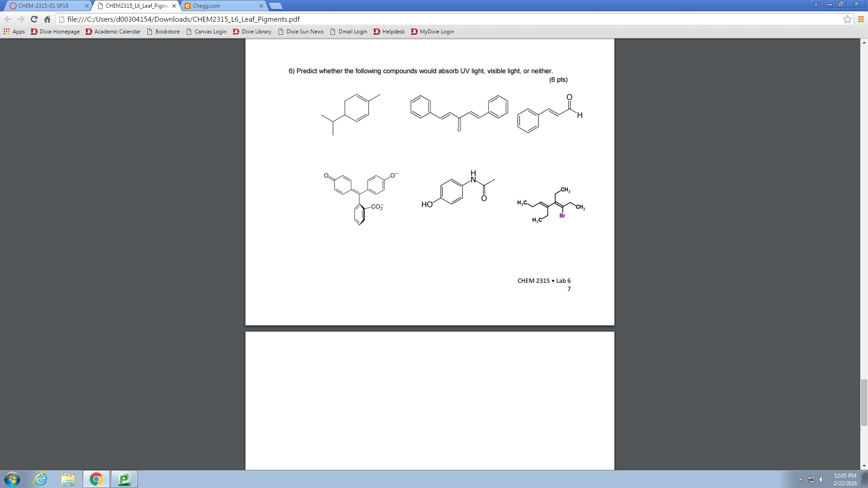Click the scrollbar down arrow
This screenshot has height=488, width=868.
click(864, 466)
